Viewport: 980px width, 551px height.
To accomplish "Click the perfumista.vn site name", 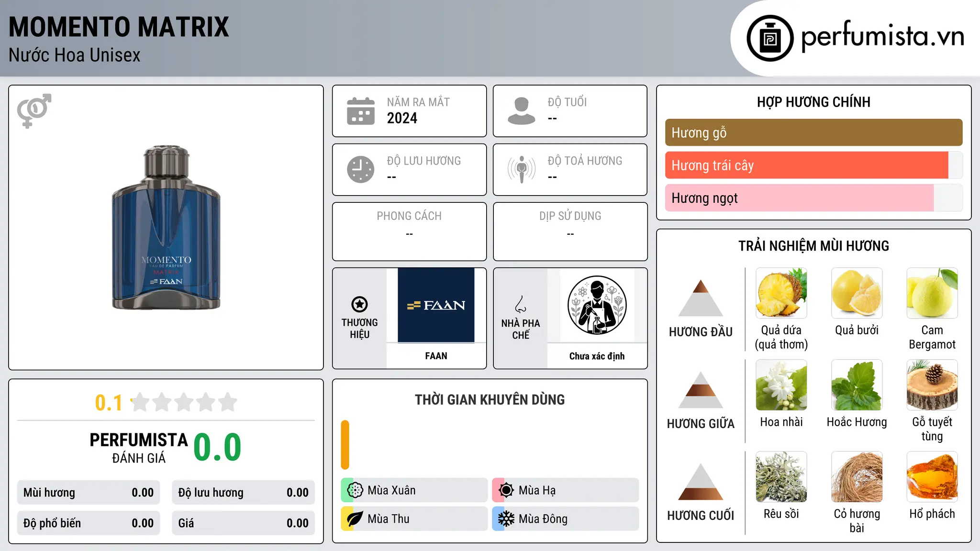I will pos(882,36).
